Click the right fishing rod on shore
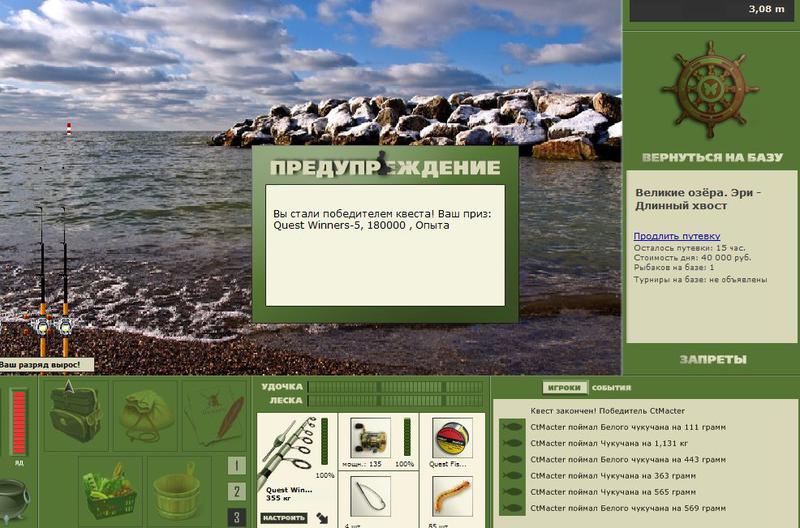The width and height of the screenshot is (800, 528). [x=65, y=284]
